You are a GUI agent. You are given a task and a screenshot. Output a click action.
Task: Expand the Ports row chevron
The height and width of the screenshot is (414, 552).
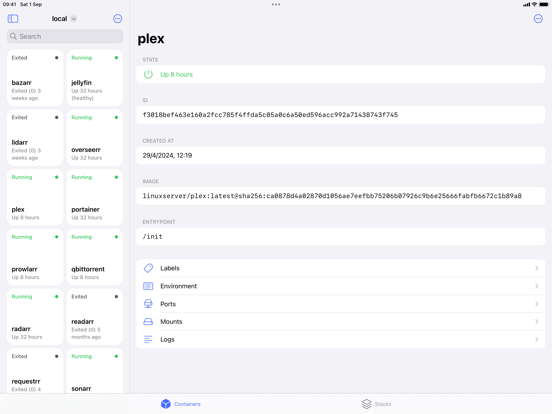click(x=537, y=304)
